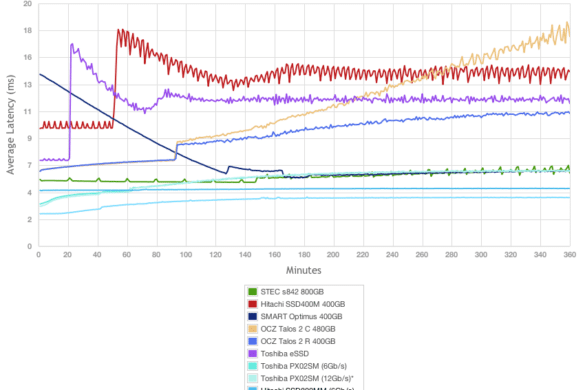This screenshot has height=390, width=585.
Task: Click the 220 tick on the Minutes axis
Action: click(363, 255)
